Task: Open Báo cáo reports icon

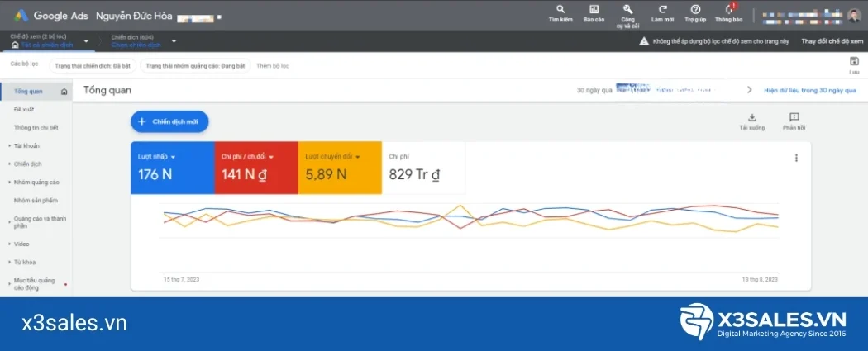Action: point(594,9)
